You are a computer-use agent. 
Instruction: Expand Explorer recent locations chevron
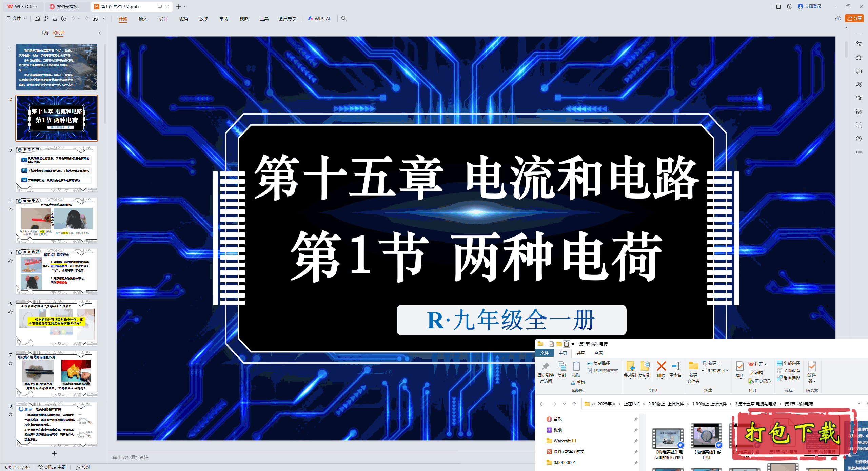coord(564,404)
